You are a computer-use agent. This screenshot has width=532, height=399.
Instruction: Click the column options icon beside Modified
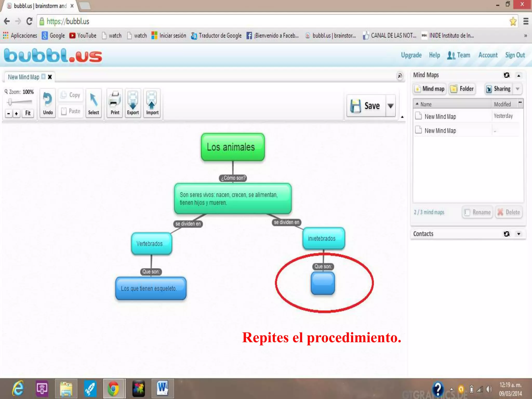(520, 103)
